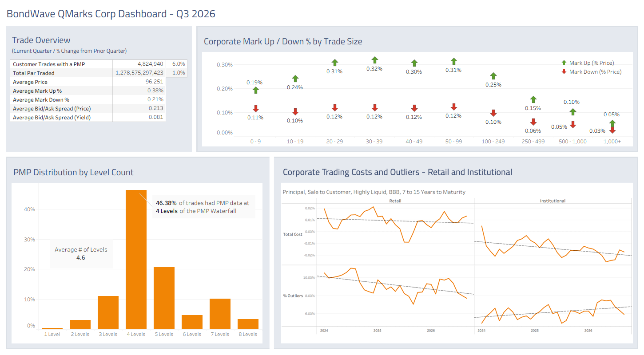The image size is (644, 355).
Task: Select the 46.38% annotation text
Action: click(x=167, y=203)
